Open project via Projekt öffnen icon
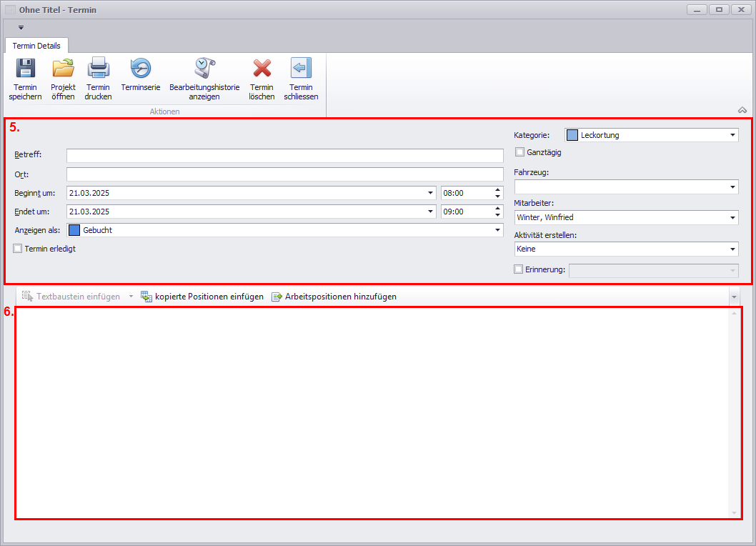The image size is (756, 546). 63,69
